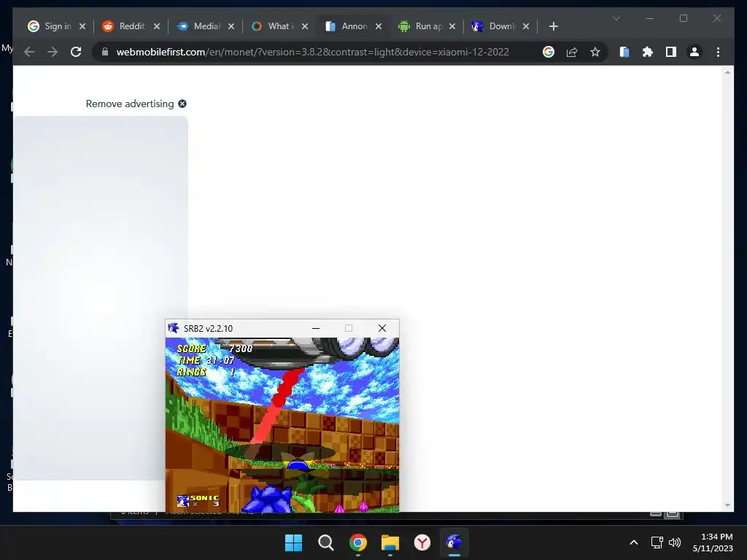Close the SRB2 v2.2.10 window
747x560 pixels.
382,328
